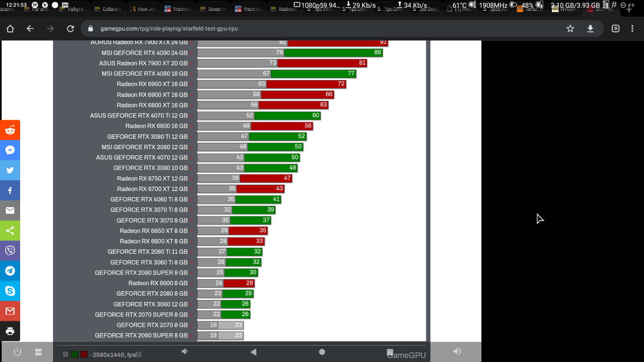
Task: Share the page via Skype
Action: tap(10, 291)
